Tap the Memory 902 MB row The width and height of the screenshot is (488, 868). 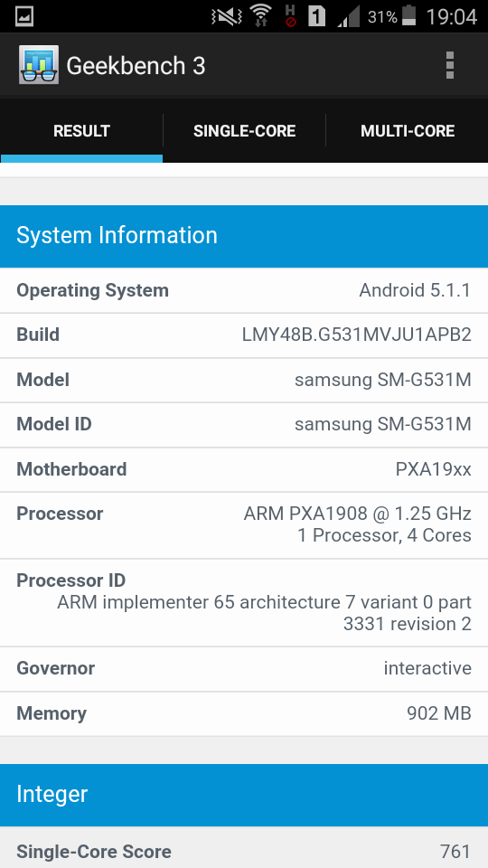(244, 713)
